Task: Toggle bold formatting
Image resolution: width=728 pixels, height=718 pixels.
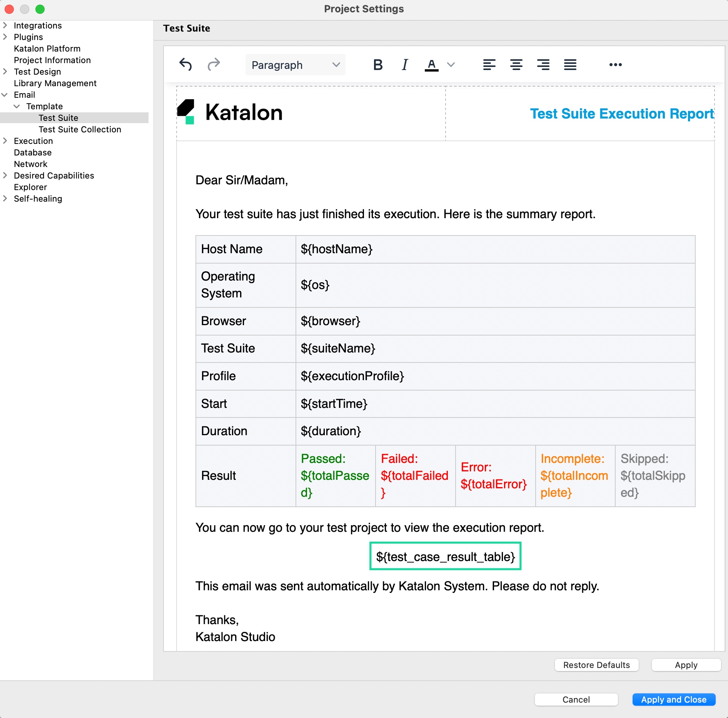Action: [x=378, y=65]
